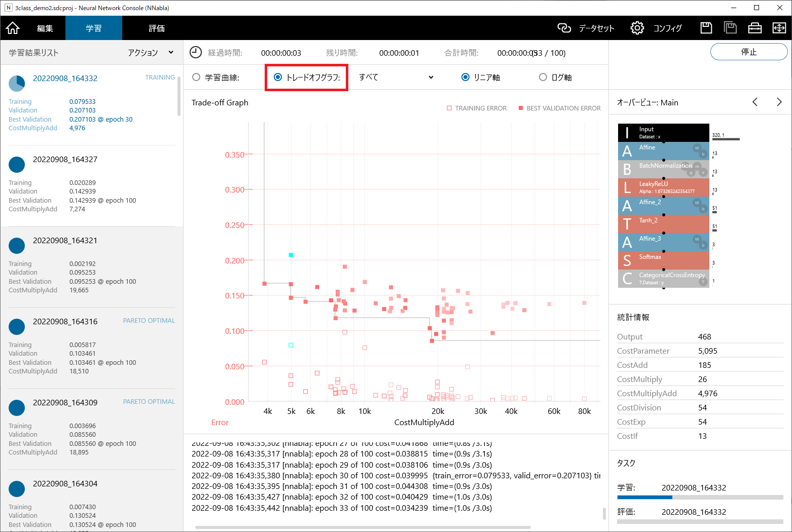
Task: Select the Affine_2 layer in overview
Action: (663, 205)
